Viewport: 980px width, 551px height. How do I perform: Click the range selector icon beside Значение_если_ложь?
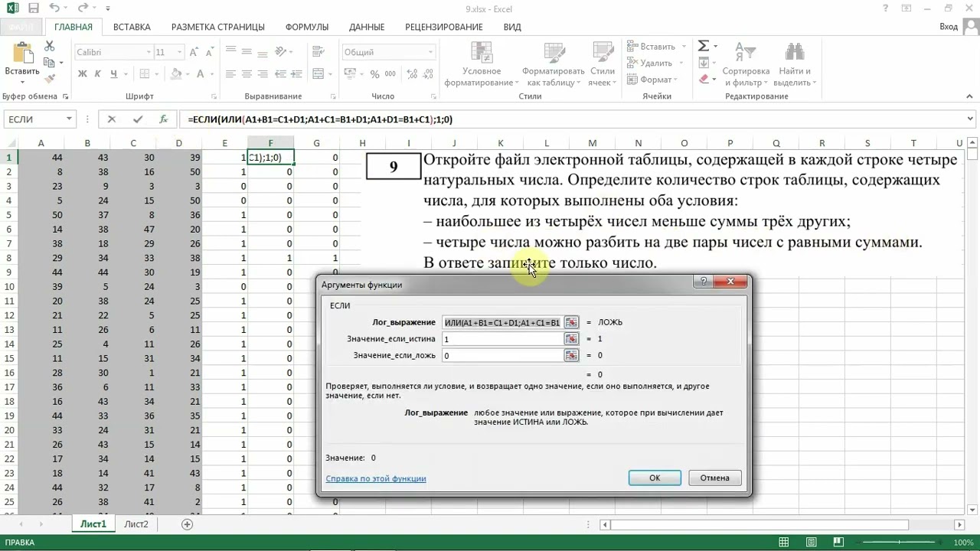pos(571,355)
